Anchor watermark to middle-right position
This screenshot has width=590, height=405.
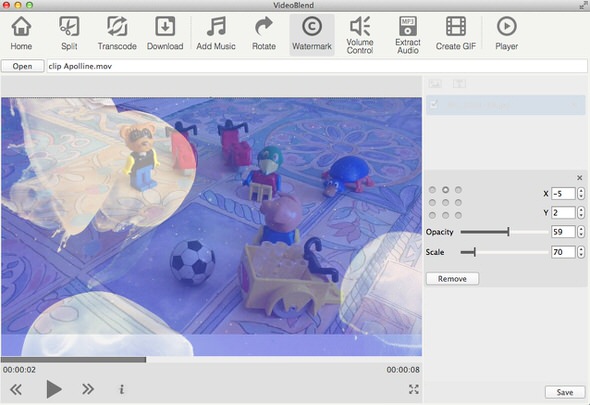pyautogui.click(x=458, y=202)
